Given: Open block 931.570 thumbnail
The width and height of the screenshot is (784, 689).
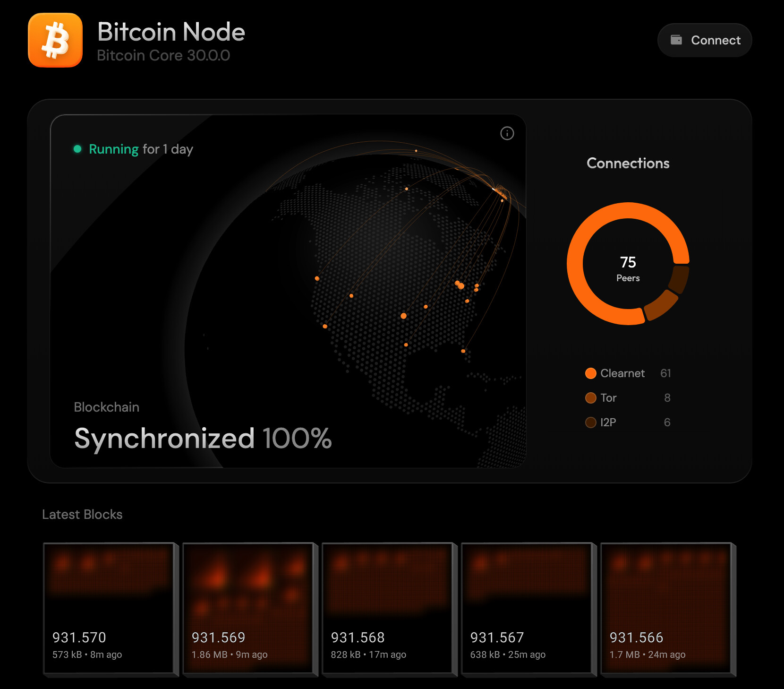Looking at the screenshot, I should [109, 608].
